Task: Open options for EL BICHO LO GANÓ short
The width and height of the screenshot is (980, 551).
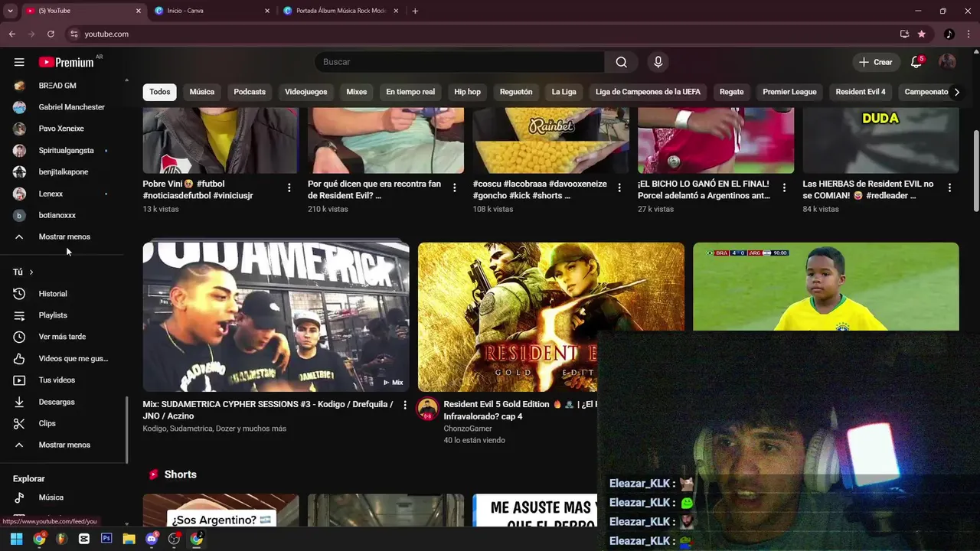Action: click(x=784, y=187)
